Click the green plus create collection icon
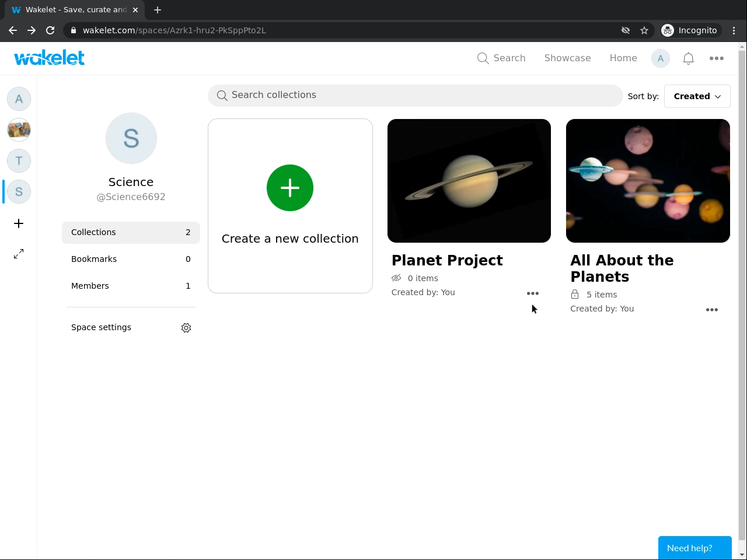The width and height of the screenshot is (747, 560). pyautogui.click(x=290, y=188)
